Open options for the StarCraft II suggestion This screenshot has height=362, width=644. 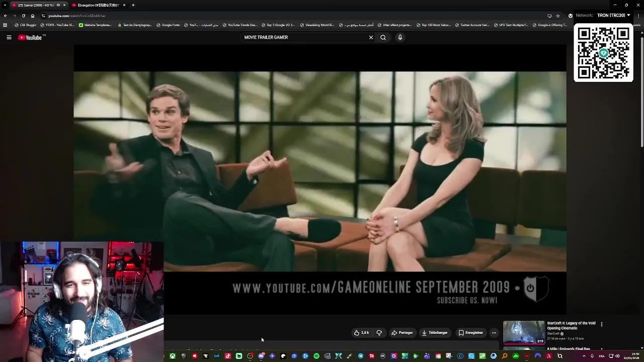click(601, 324)
